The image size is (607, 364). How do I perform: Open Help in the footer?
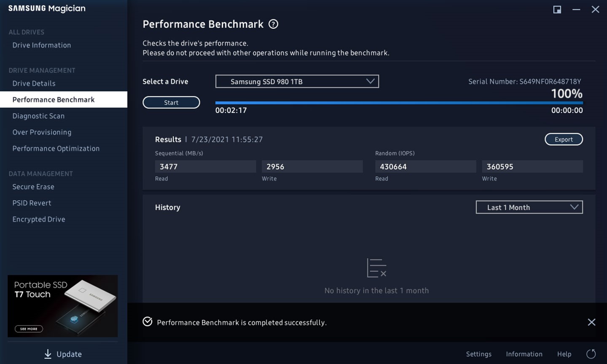[x=564, y=354]
